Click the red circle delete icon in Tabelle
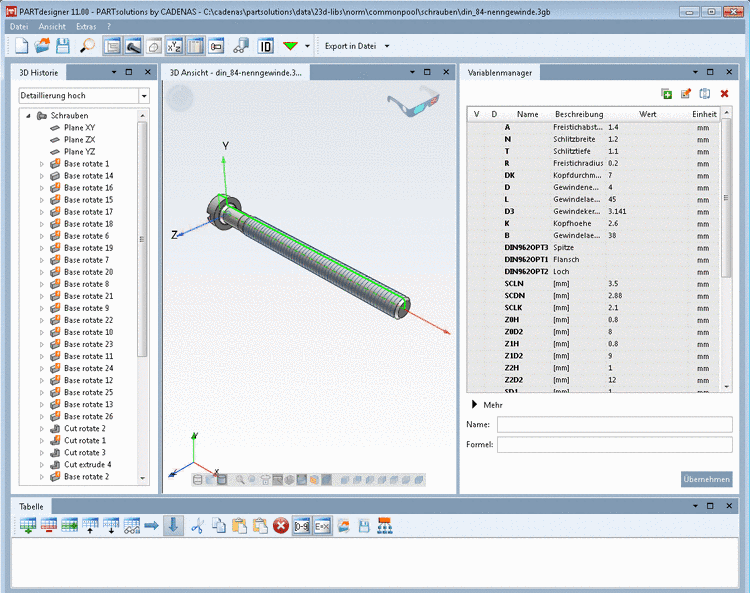750x593 pixels. pyautogui.click(x=281, y=526)
